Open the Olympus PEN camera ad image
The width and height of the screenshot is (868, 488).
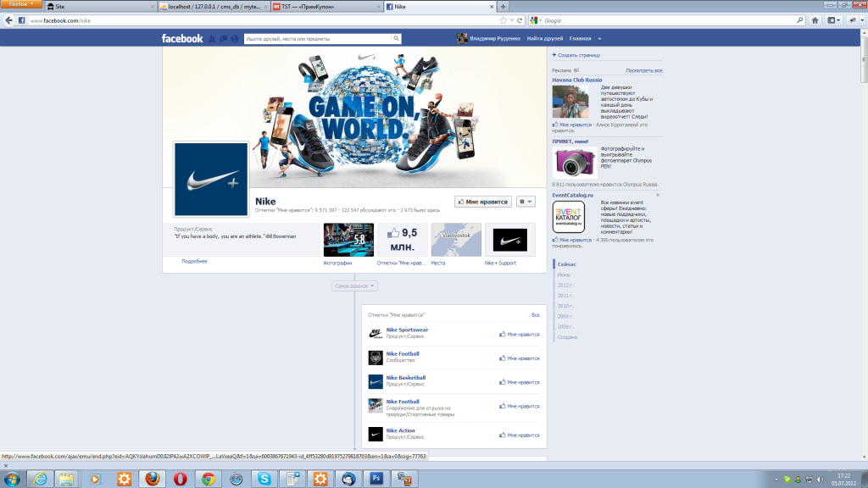pos(575,163)
